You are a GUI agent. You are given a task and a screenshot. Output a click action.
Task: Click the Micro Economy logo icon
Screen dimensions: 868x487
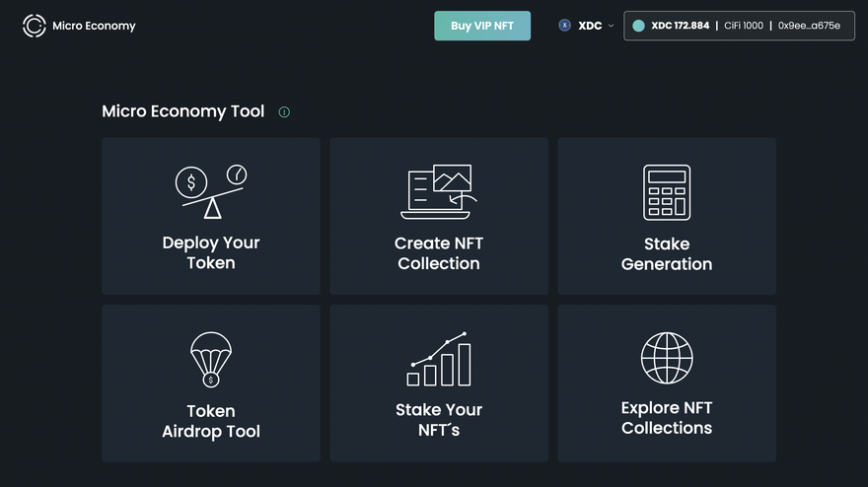35,26
